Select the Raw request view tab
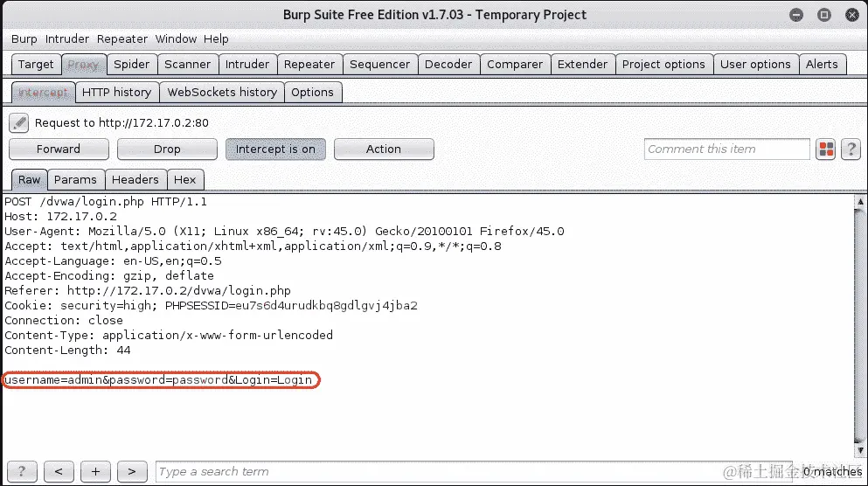Image resolution: width=868 pixels, height=486 pixels. coord(30,180)
